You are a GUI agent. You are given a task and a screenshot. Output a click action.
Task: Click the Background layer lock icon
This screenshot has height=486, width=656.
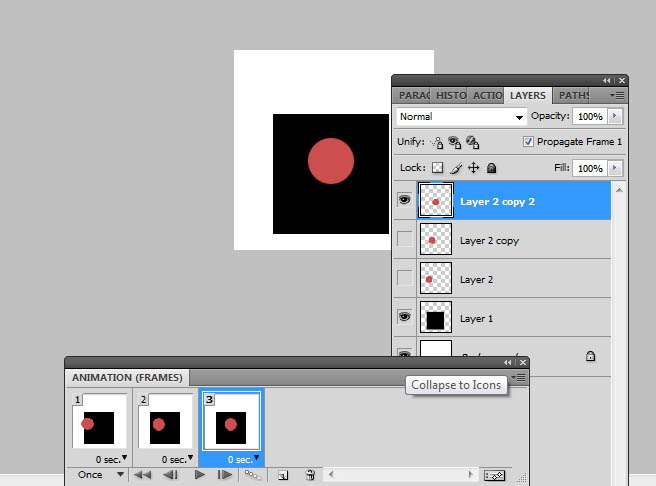tap(590, 356)
